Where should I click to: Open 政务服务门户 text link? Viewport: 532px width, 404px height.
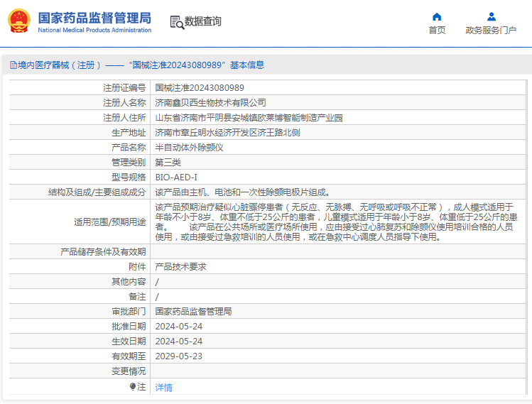click(491, 31)
